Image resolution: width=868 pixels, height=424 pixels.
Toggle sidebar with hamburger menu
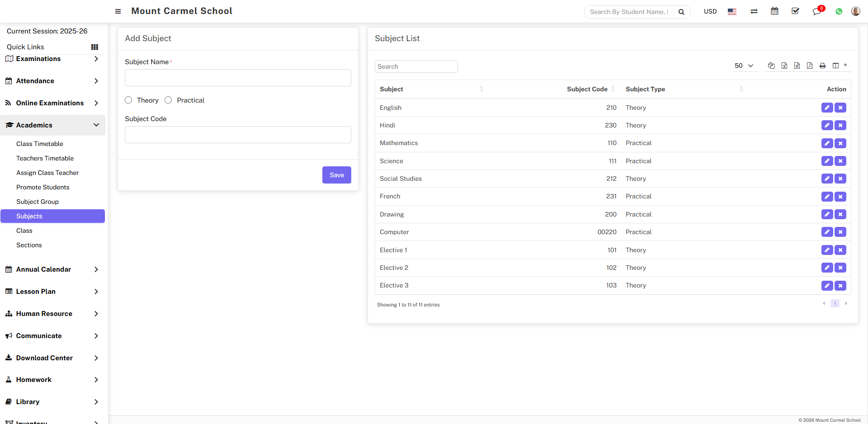tap(118, 11)
